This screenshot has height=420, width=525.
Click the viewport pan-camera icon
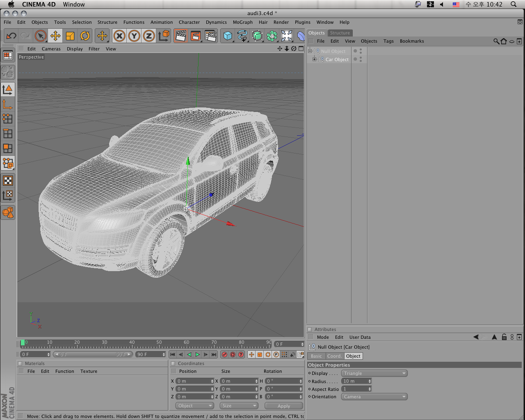(x=280, y=48)
